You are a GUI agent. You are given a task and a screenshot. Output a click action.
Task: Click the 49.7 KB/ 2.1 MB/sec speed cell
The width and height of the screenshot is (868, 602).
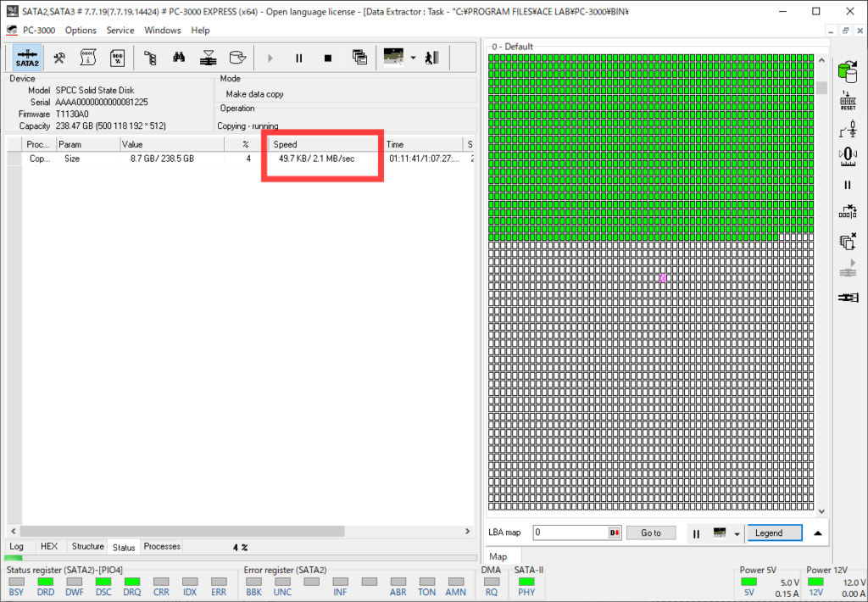click(x=317, y=159)
